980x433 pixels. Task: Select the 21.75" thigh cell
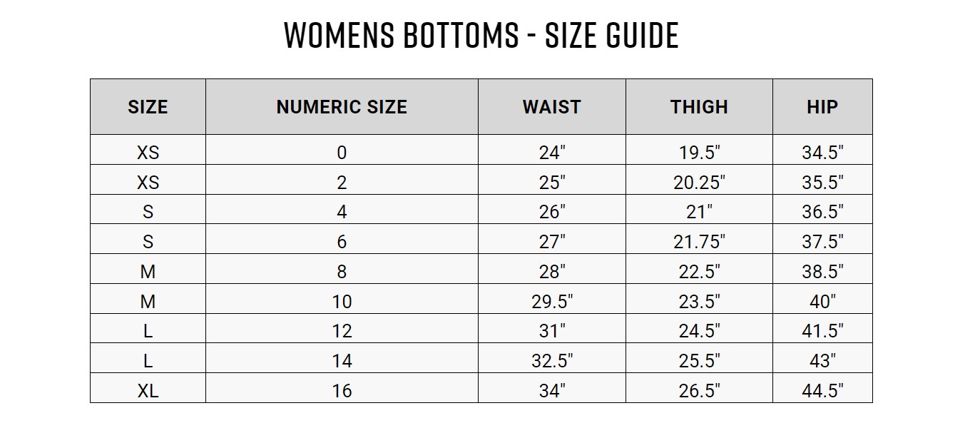(x=699, y=242)
